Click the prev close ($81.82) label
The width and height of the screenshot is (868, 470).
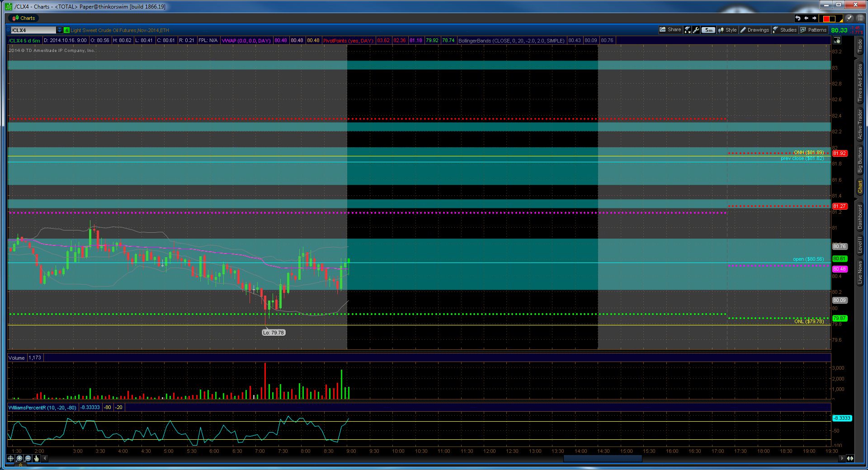click(802, 159)
